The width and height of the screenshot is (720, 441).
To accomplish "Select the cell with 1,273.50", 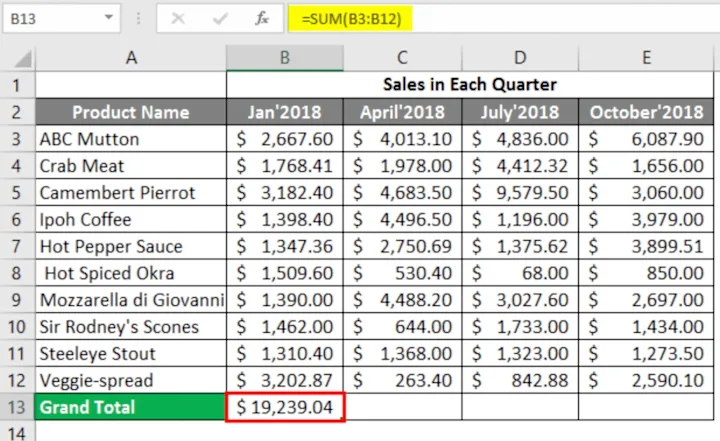I will tap(646, 354).
